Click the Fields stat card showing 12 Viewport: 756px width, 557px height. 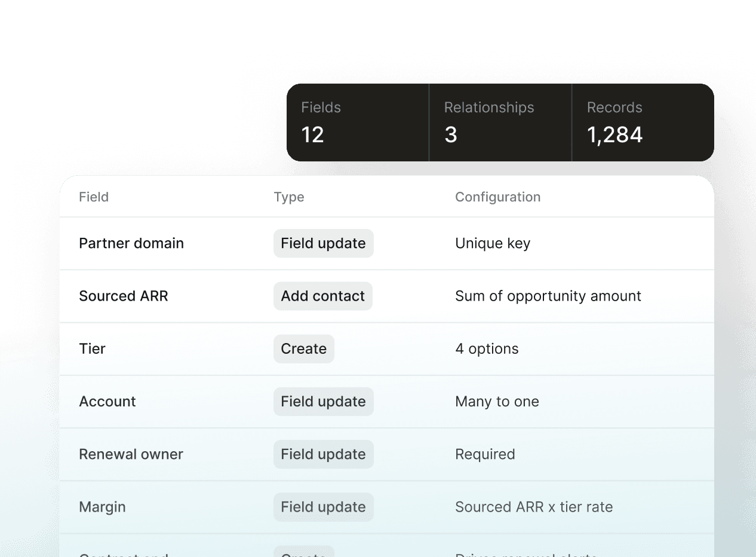[358, 123]
